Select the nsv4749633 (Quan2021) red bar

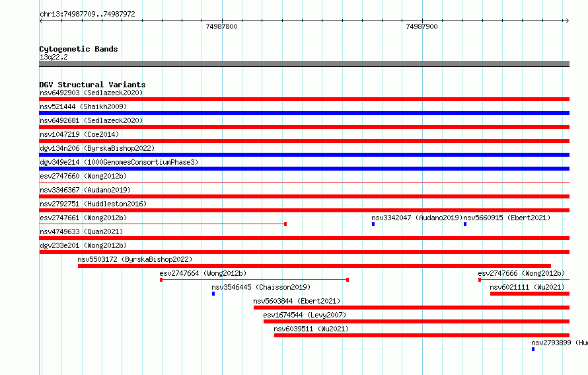304,238
